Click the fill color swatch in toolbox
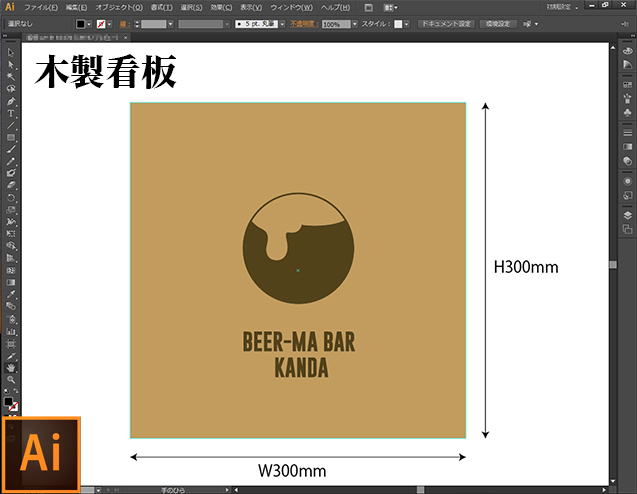 (x=8, y=401)
